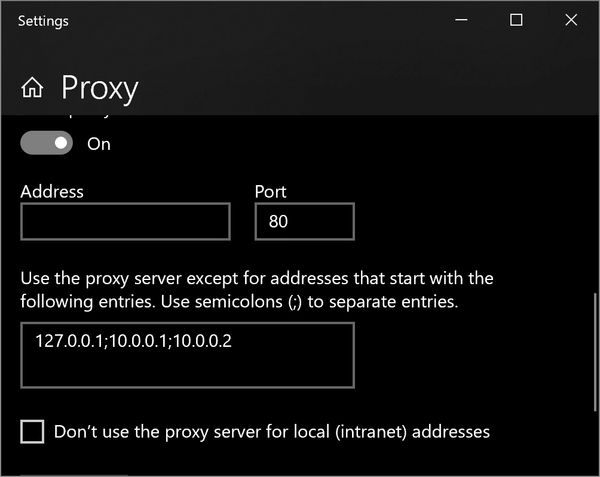The height and width of the screenshot is (477, 600).
Task: Focus the Port field showing 80
Action: (304, 222)
